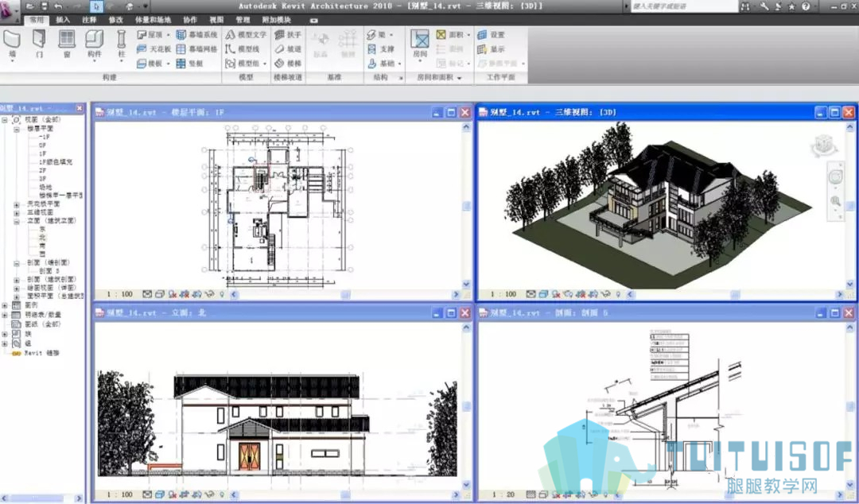Image resolution: width=859 pixels, height=504 pixels.
Task: Expand the 三维视图 tree node
Action: click(17, 212)
